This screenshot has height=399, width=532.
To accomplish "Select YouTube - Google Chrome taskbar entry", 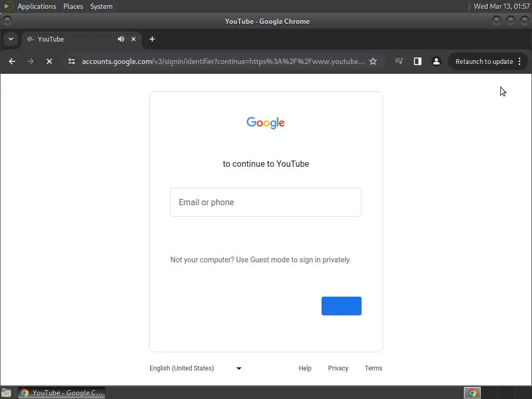I will [x=61, y=393].
